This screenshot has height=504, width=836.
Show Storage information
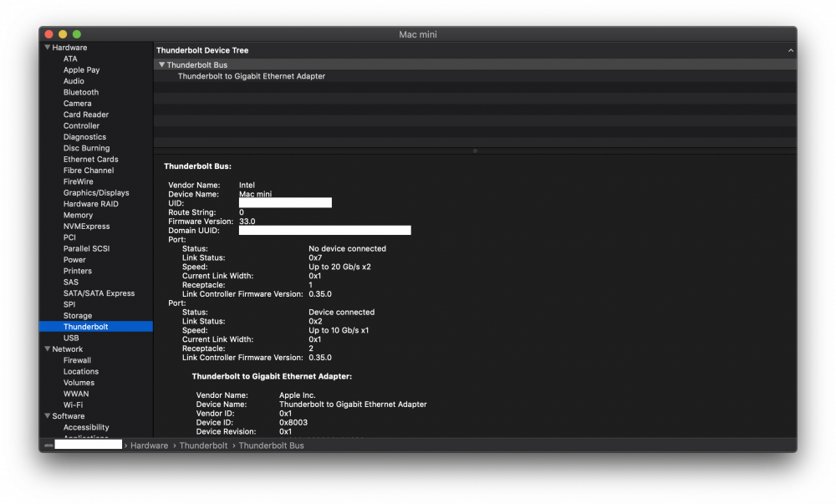(x=77, y=316)
